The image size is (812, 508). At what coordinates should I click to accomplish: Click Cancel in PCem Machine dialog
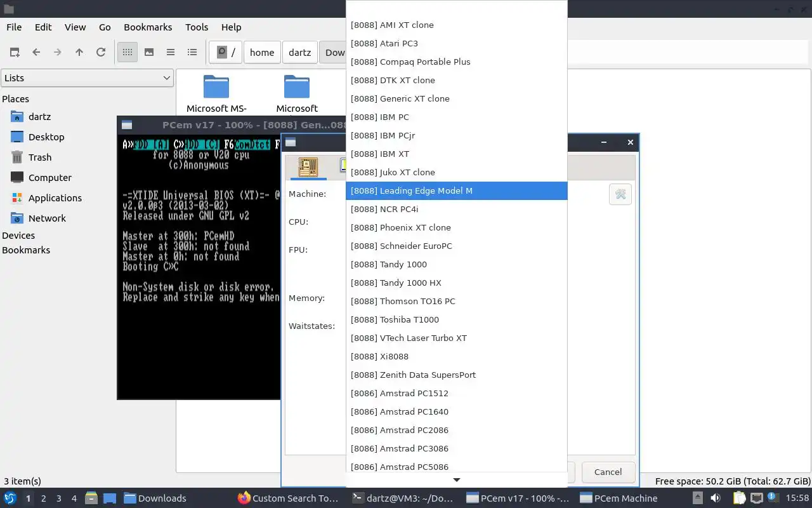pos(608,472)
